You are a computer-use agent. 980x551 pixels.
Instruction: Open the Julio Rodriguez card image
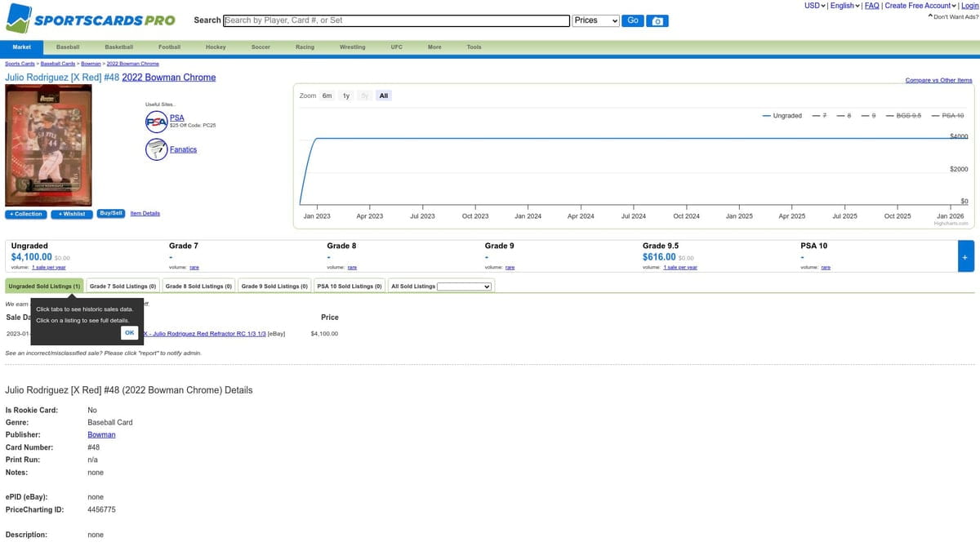tap(48, 145)
